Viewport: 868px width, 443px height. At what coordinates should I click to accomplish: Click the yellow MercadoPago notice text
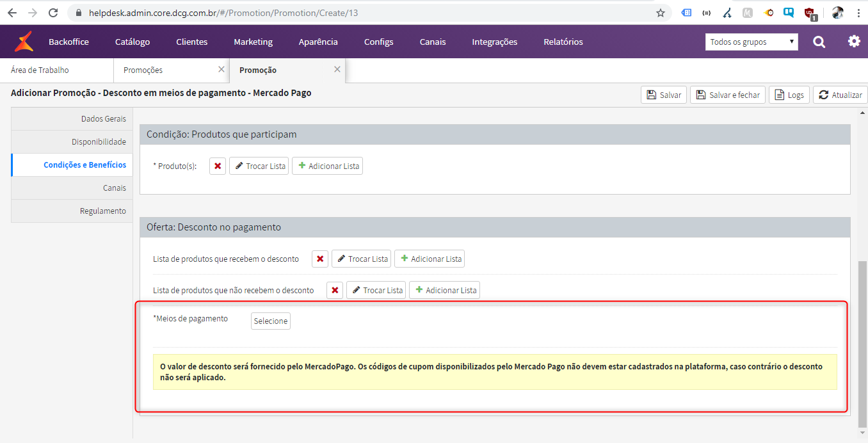[x=495, y=372]
